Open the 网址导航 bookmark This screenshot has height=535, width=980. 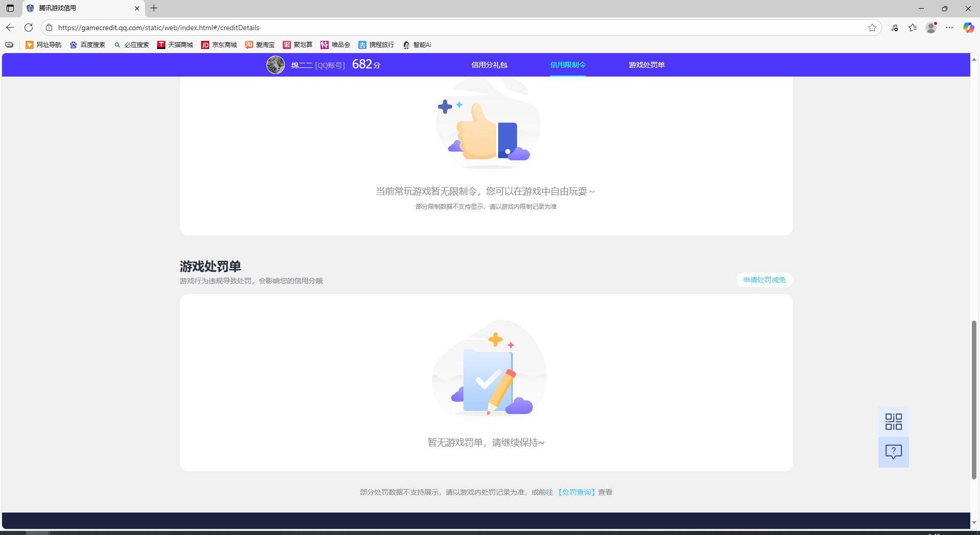[43, 45]
